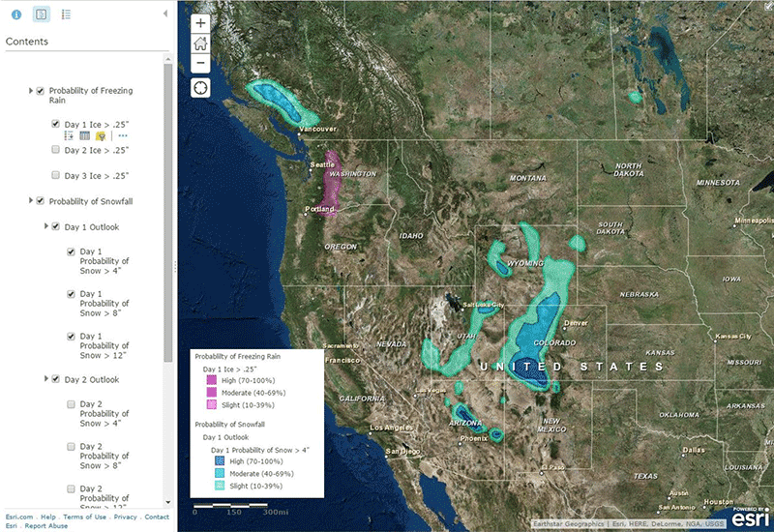Open more options for Day 1 Ice layer
The height and width of the screenshot is (532, 774).
click(x=123, y=136)
